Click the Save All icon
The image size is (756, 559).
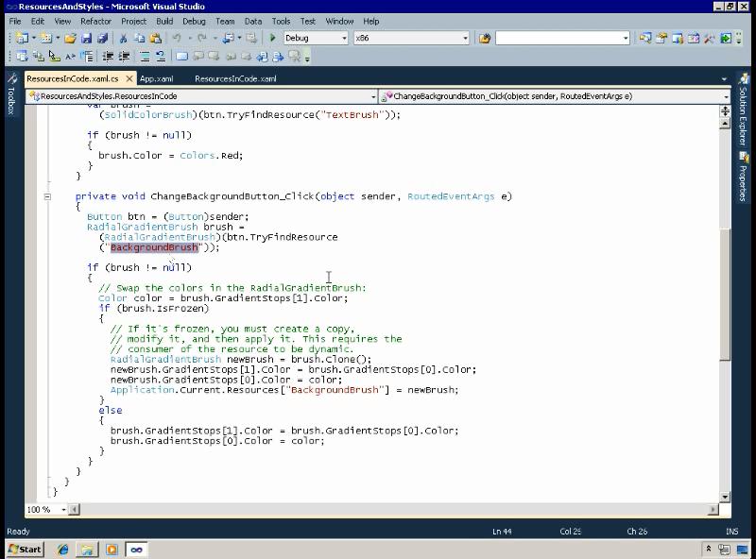click(x=102, y=38)
